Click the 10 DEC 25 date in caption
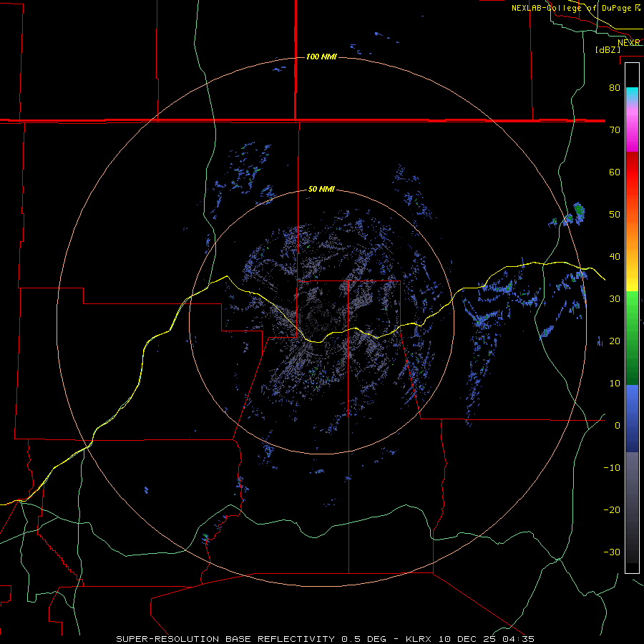 (469, 639)
